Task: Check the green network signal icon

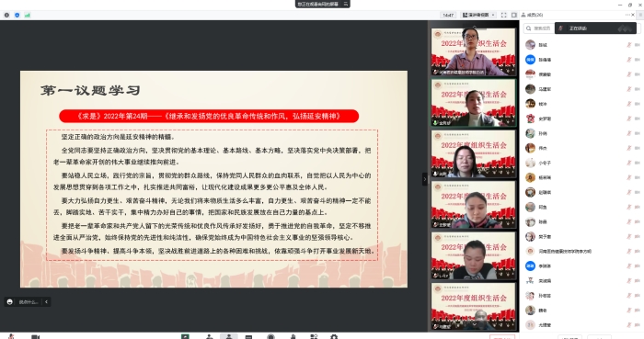Action: pyautogui.click(x=27, y=16)
